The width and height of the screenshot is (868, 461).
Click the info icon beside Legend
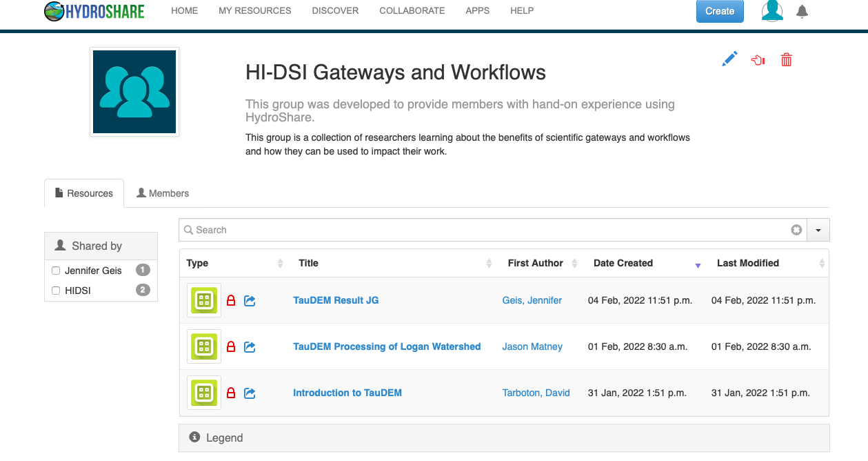click(x=195, y=438)
